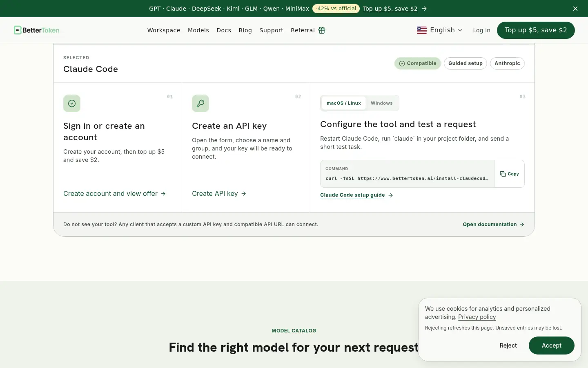Click the Log in link
This screenshot has width=588, height=368.
point(481,30)
